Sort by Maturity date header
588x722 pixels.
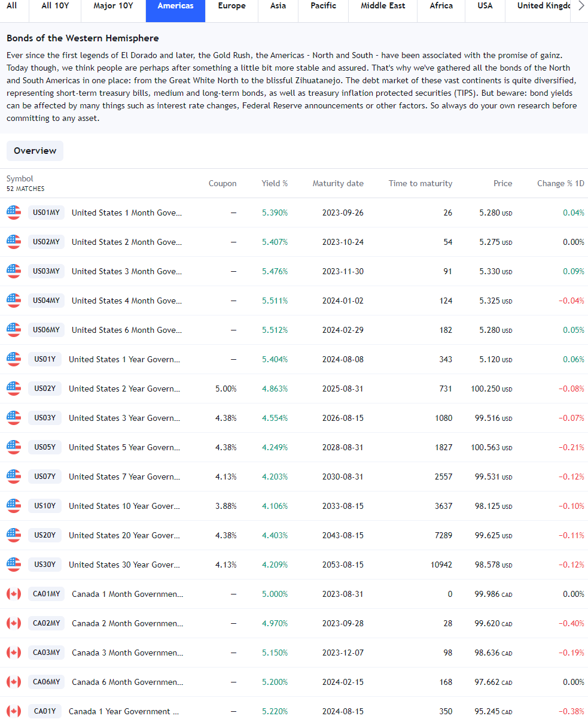click(338, 183)
